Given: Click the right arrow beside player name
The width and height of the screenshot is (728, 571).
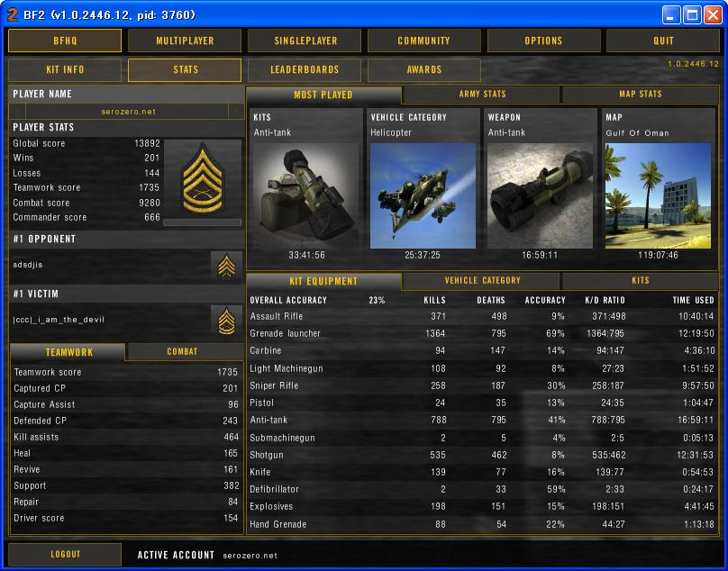Looking at the screenshot, I should click(236, 112).
